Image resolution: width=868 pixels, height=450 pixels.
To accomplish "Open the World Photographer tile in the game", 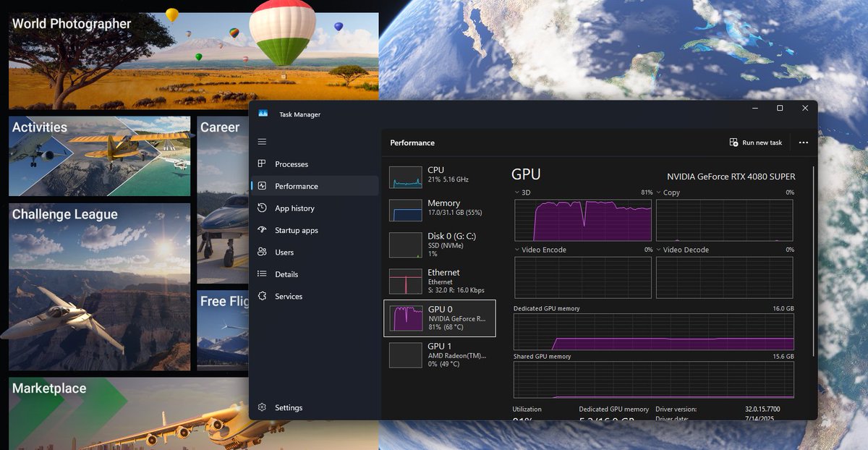I will [193, 61].
